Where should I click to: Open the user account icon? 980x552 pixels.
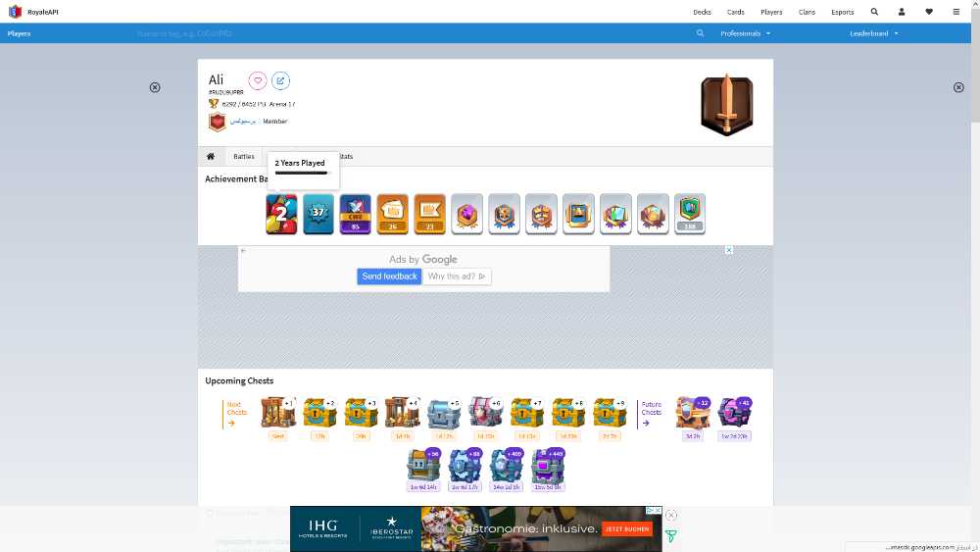point(902,11)
